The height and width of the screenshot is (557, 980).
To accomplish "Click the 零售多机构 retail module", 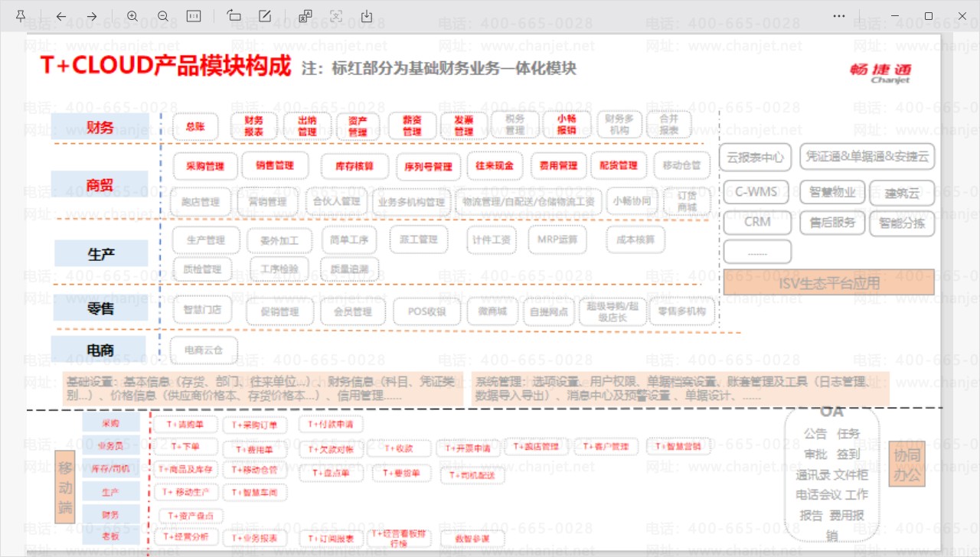I will tap(682, 311).
